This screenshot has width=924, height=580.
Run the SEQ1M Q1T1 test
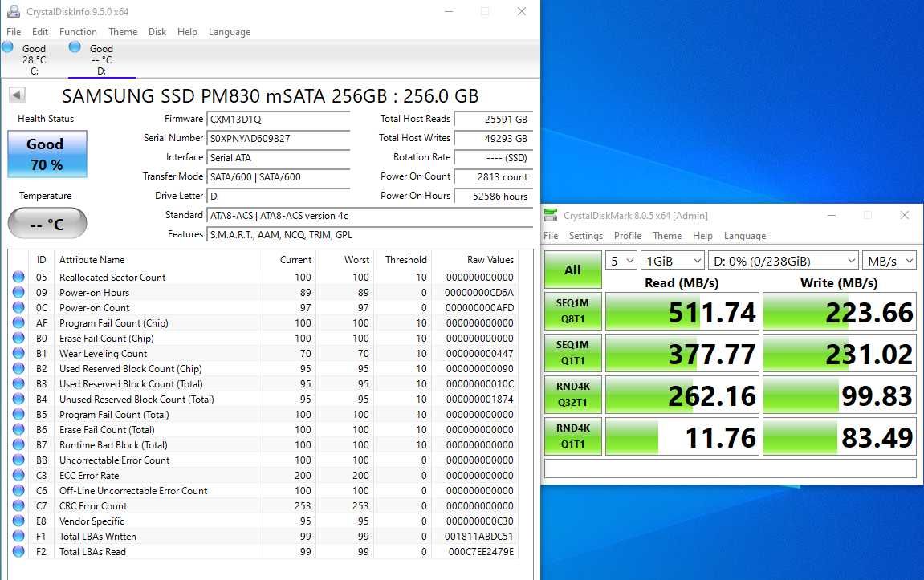point(573,353)
